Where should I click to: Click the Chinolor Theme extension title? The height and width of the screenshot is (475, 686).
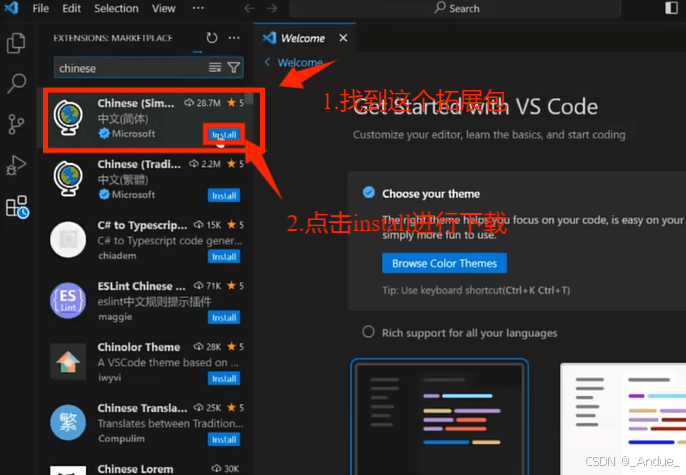tap(139, 347)
